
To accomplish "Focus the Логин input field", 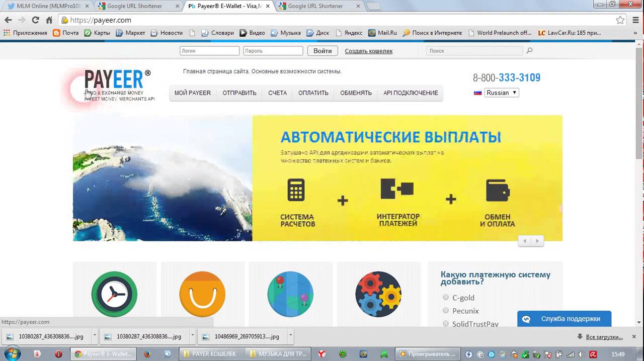I will 210,51.
